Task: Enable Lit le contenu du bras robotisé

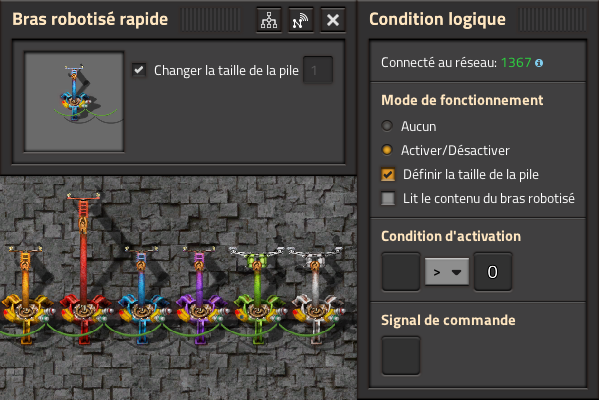Action: click(388, 198)
